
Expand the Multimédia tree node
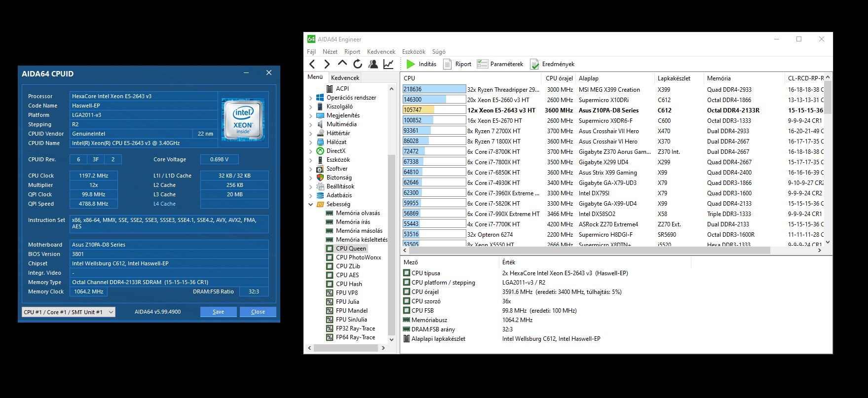[x=311, y=124]
